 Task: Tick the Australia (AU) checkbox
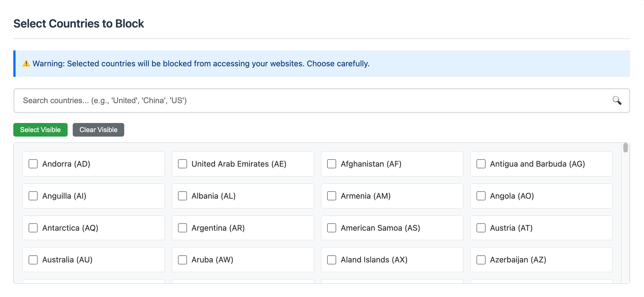pos(33,260)
